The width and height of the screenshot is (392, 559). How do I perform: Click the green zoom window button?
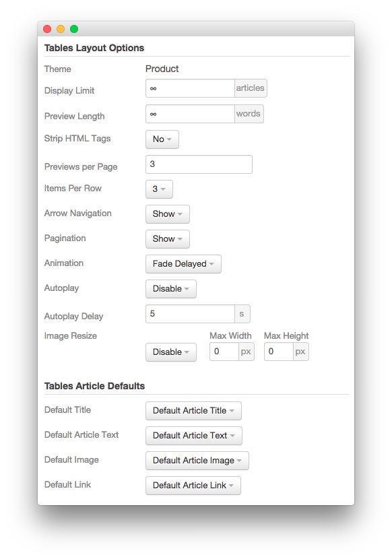pyautogui.click(x=74, y=29)
